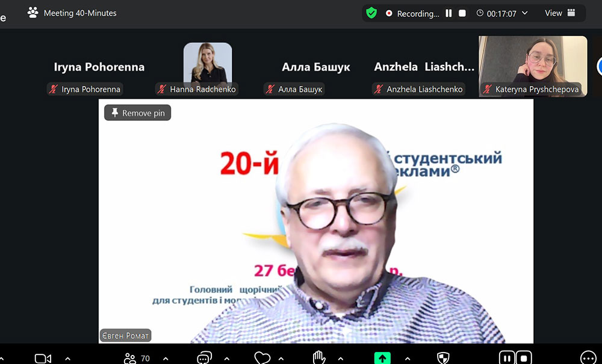
Task: Click the Meeting 40-Minutes title
Action: pos(79,13)
